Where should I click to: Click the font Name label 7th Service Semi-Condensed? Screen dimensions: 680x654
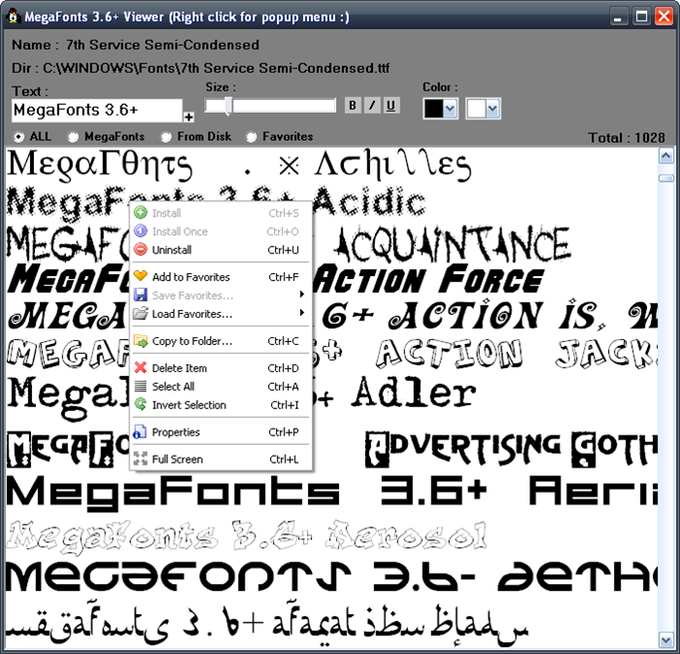[162, 45]
